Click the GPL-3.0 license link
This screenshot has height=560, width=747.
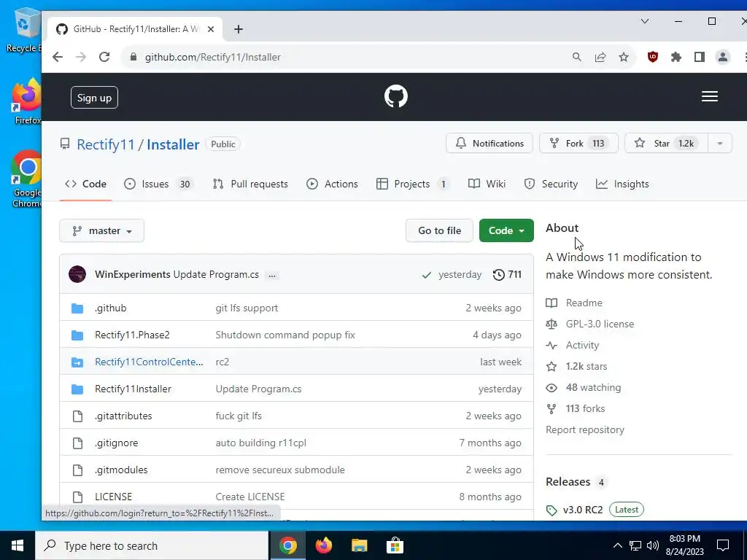pyautogui.click(x=590, y=324)
